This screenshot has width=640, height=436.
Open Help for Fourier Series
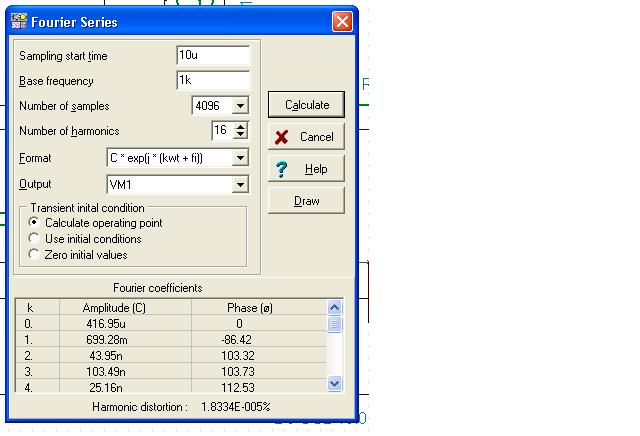pos(306,169)
